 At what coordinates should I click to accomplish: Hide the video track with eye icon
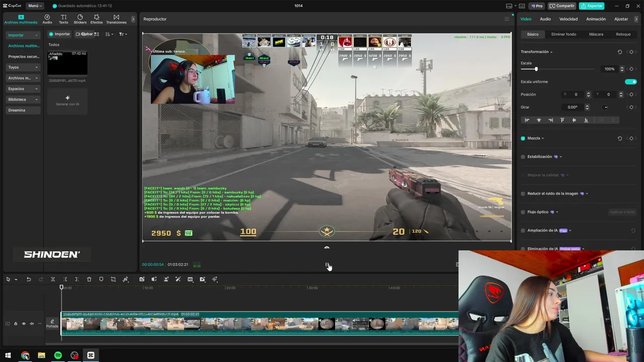pos(23,324)
